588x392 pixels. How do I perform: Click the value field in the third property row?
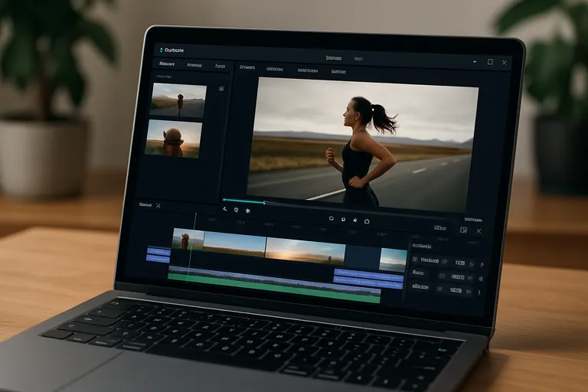coord(456,290)
